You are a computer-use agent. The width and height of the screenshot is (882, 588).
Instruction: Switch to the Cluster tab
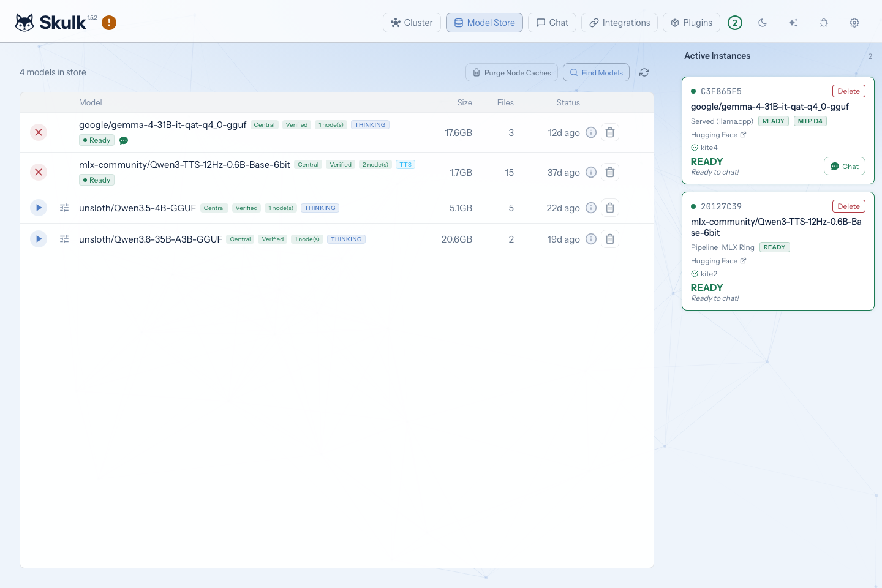412,23
